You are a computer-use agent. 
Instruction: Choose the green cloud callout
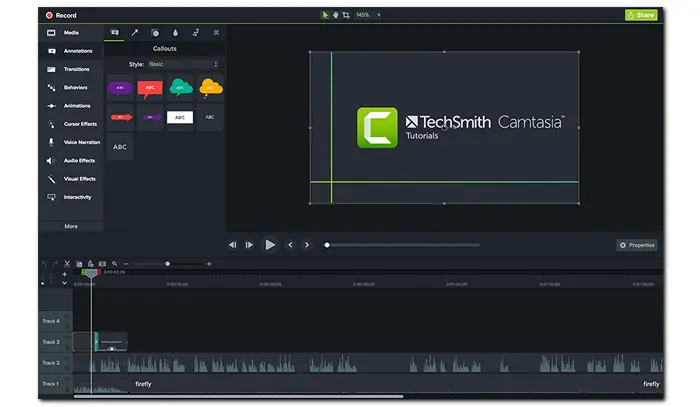[x=180, y=88]
